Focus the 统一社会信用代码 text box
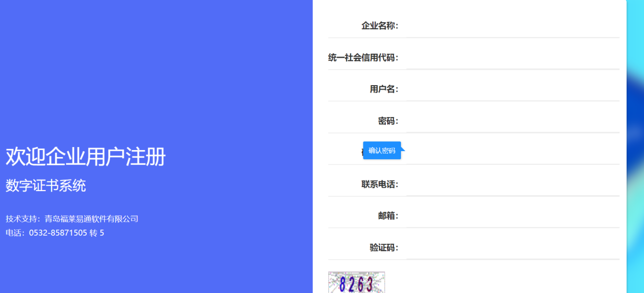 pyautogui.click(x=513, y=57)
